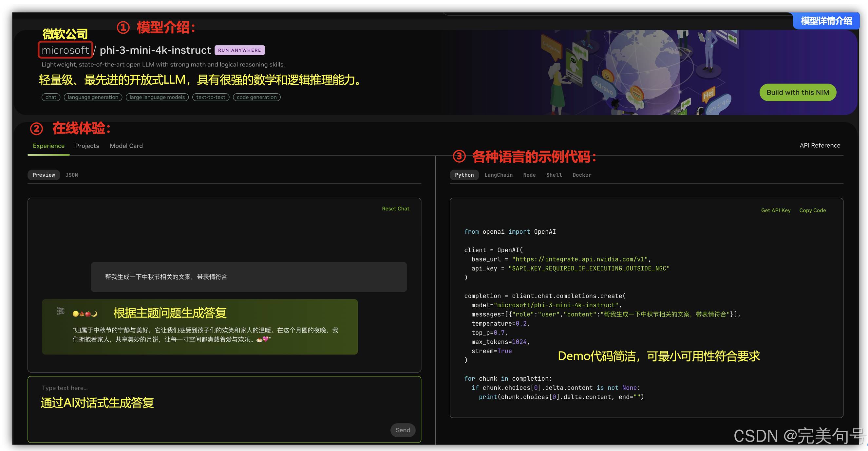
Task: Click the top_p=0.7 line in code
Action: click(x=490, y=333)
